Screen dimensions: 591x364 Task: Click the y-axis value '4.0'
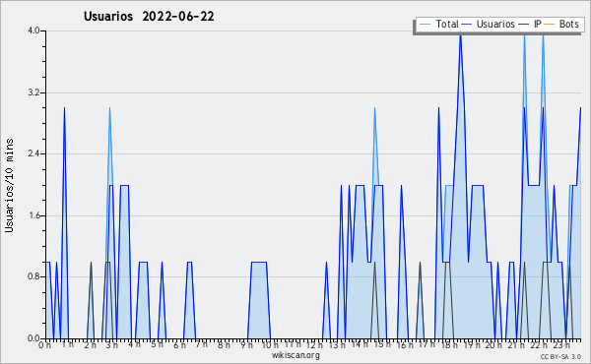coord(33,30)
